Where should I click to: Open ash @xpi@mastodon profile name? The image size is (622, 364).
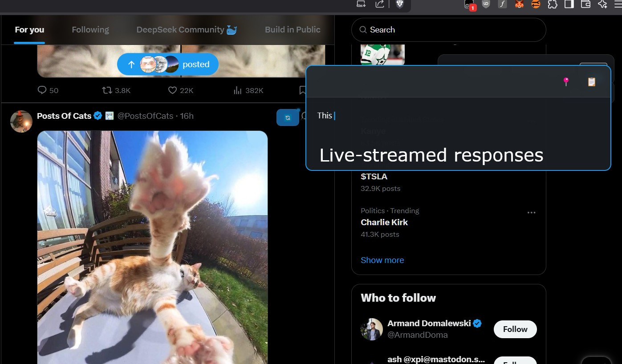[x=436, y=359]
